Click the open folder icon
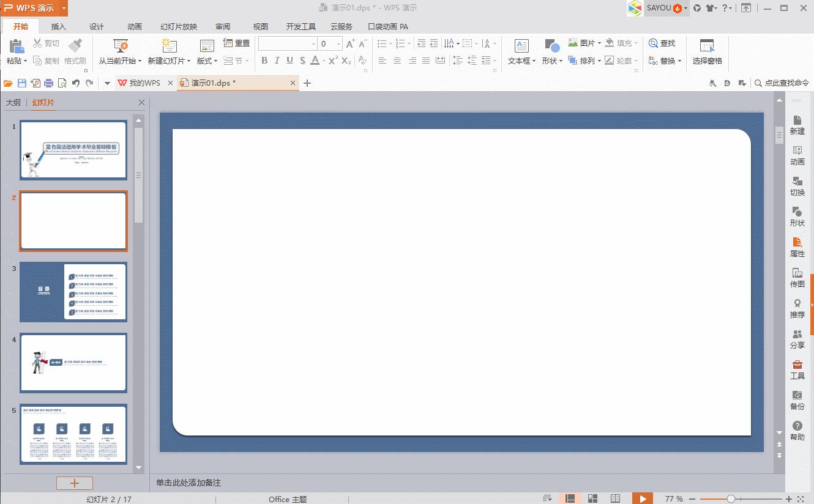Viewport: 814px width, 504px height. 8,83
